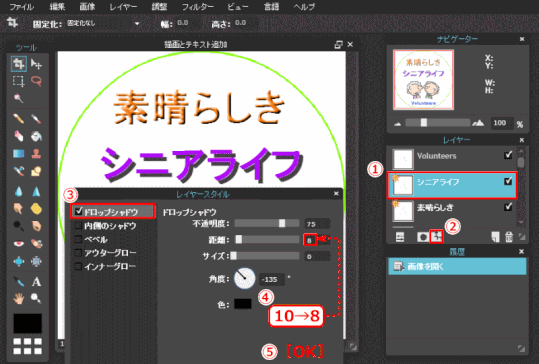Select the Lasso tool

36,81
